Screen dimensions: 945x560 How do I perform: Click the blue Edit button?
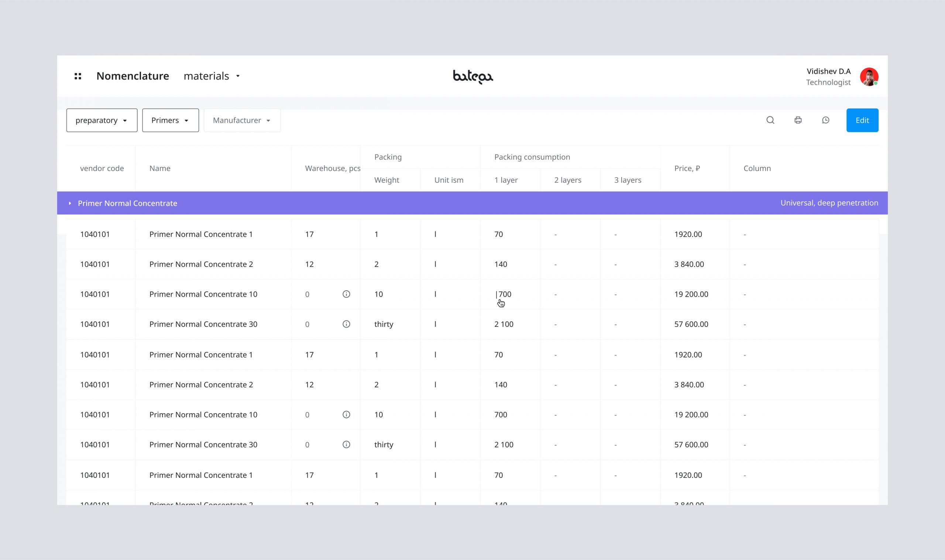point(862,120)
